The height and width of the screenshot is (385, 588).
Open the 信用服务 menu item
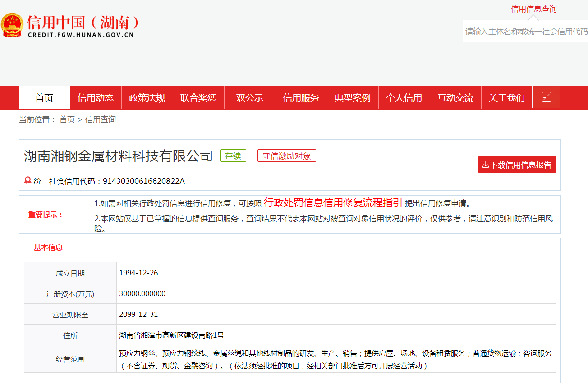301,98
